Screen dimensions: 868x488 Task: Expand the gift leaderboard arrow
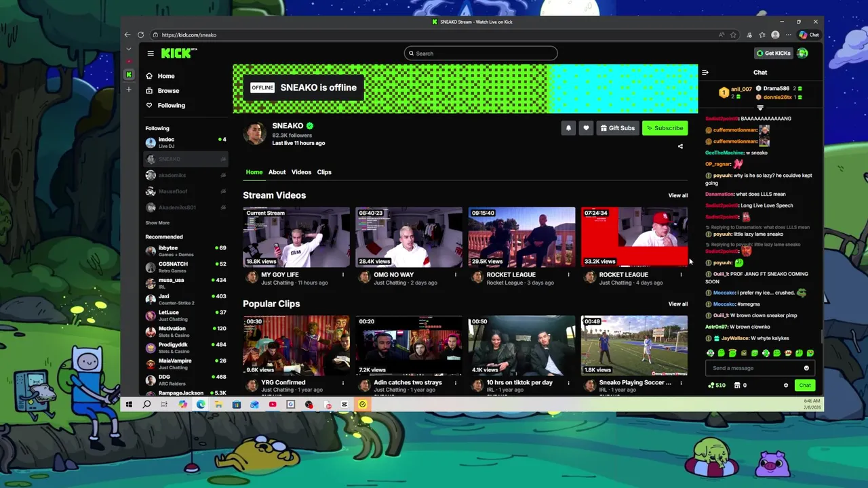click(760, 108)
